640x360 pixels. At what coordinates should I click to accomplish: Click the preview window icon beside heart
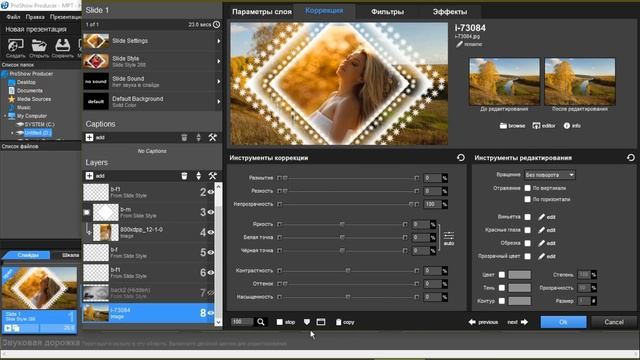click(x=321, y=322)
